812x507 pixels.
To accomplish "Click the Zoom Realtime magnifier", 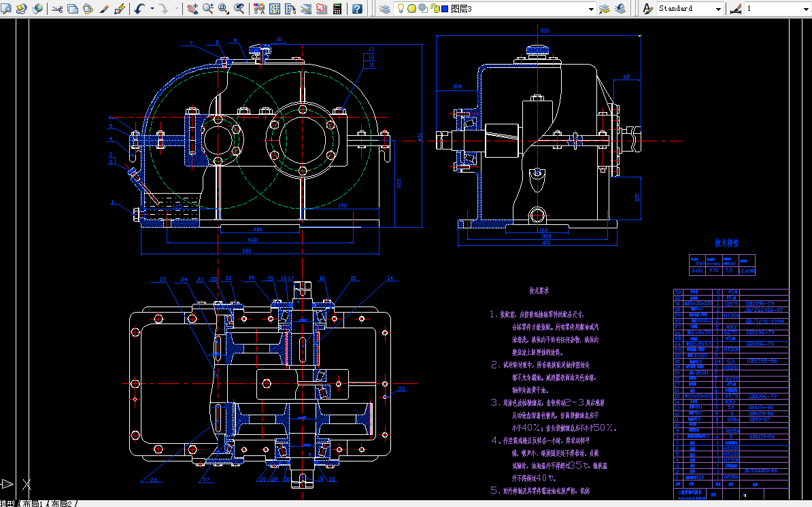I will tap(207, 9).
